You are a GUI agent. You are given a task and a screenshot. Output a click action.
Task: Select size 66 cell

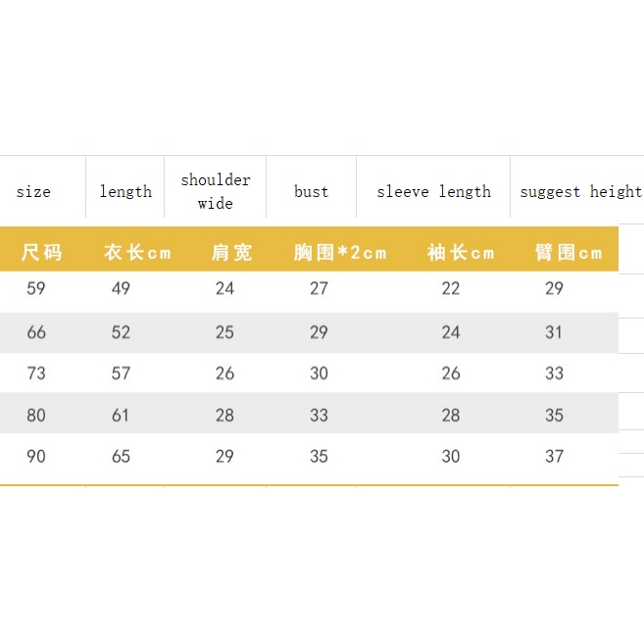click(x=36, y=332)
